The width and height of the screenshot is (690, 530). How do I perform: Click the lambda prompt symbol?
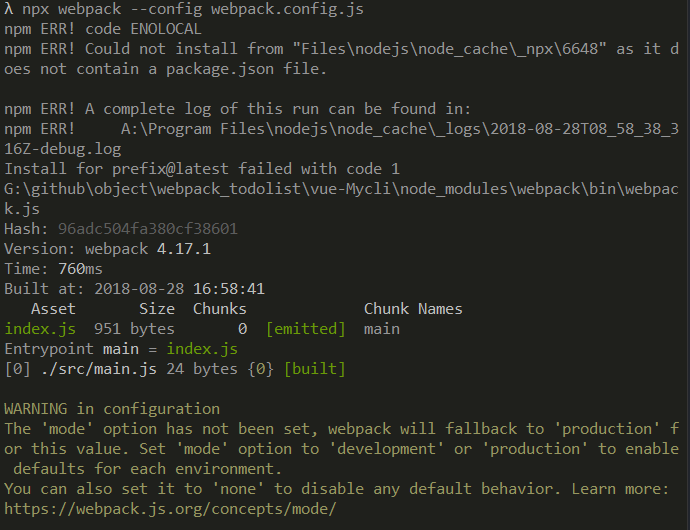pyautogui.click(x=9, y=9)
